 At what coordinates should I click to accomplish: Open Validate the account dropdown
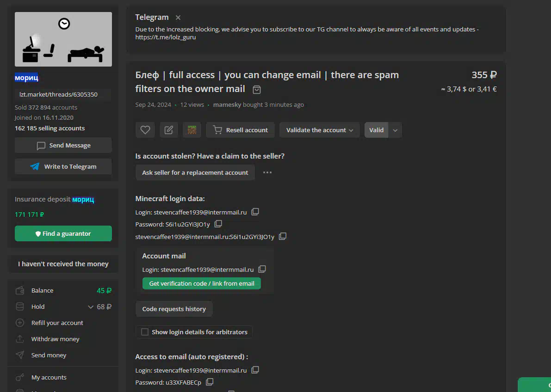point(319,130)
